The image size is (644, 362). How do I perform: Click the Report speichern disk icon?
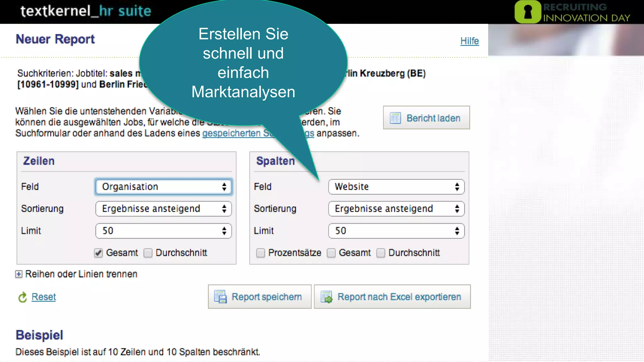click(220, 297)
